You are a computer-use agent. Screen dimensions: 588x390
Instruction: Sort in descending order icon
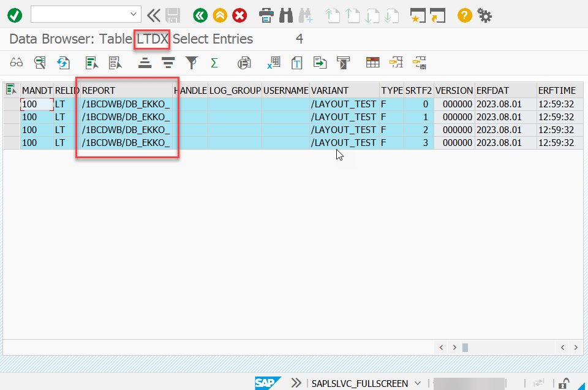click(168, 63)
